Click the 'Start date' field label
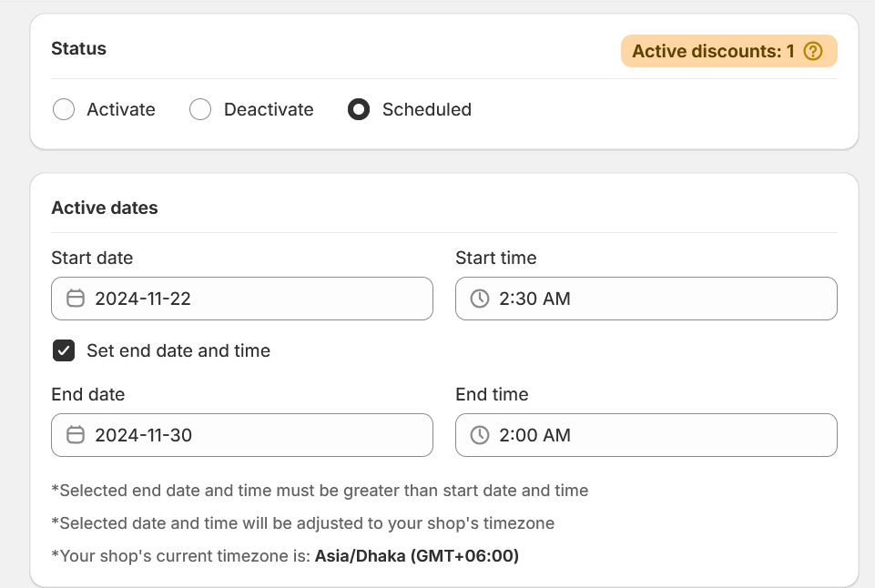Image resolution: width=875 pixels, height=588 pixels. [x=92, y=258]
